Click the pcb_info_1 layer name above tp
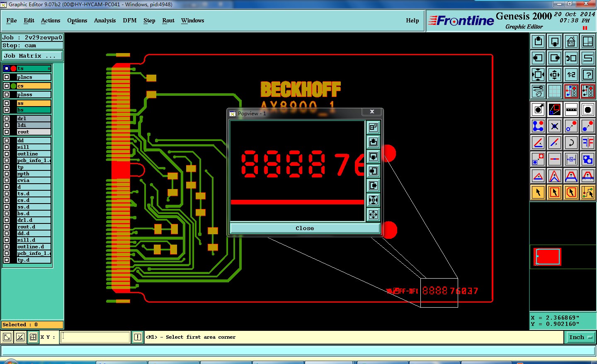The width and height of the screenshot is (597, 364). pyautogui.click(x=34, y=160)
